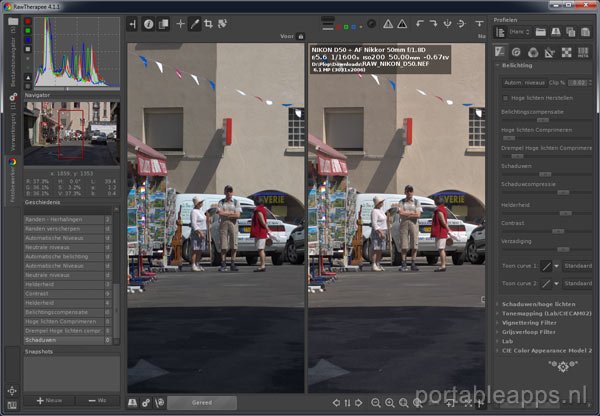
Task: Select the straighten/rotate tool
Action: [x=222, y=24]
